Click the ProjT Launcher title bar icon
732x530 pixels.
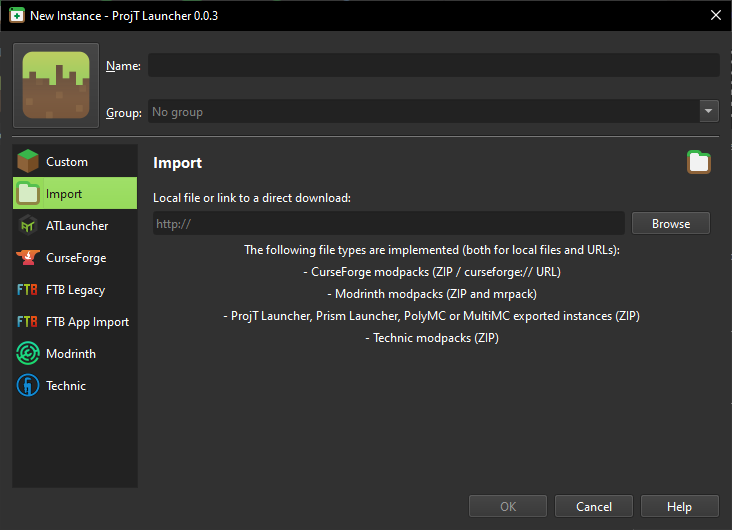coord(17,15)
